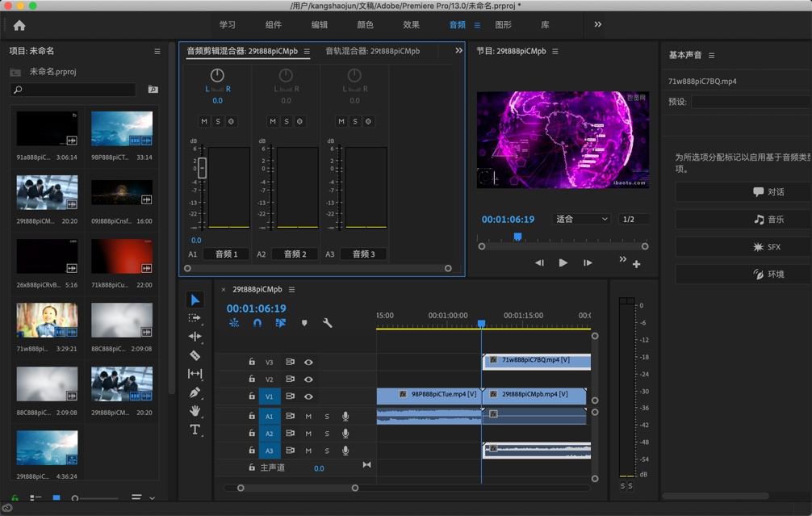
Task: Click the SFX button in the Essential Sound panel
Action: point(743,245)
